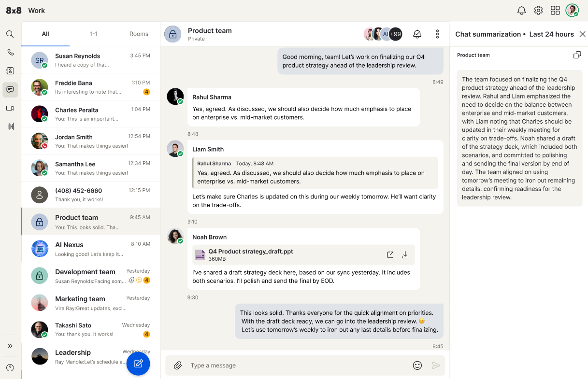Select the messaging chat sidebar icon
588x379 pixels.
pyautogui.click(x=10, y=89)
